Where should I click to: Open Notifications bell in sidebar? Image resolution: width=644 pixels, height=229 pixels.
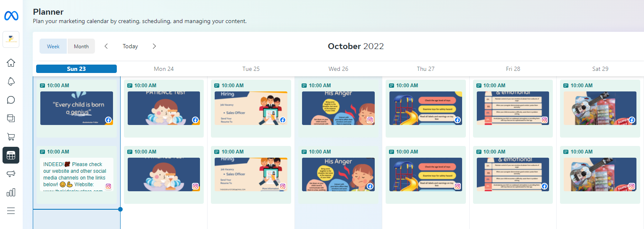pyautogui.click(x=11, y=81)
